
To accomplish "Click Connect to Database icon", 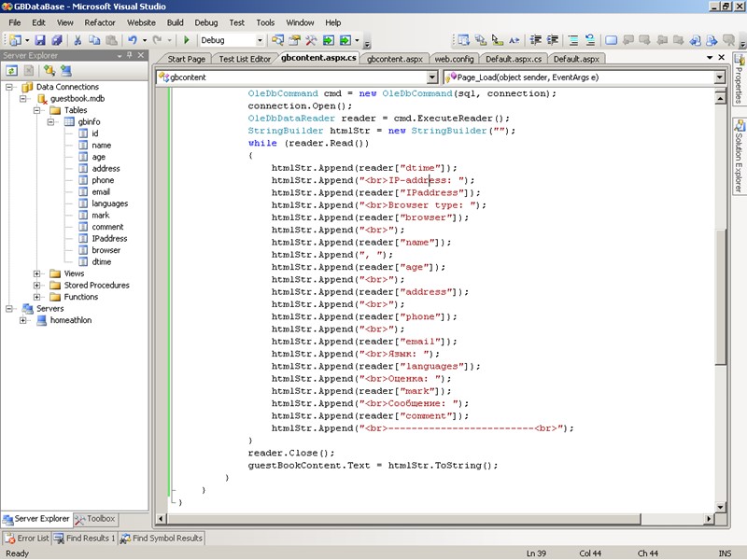I will pos(48,70).
